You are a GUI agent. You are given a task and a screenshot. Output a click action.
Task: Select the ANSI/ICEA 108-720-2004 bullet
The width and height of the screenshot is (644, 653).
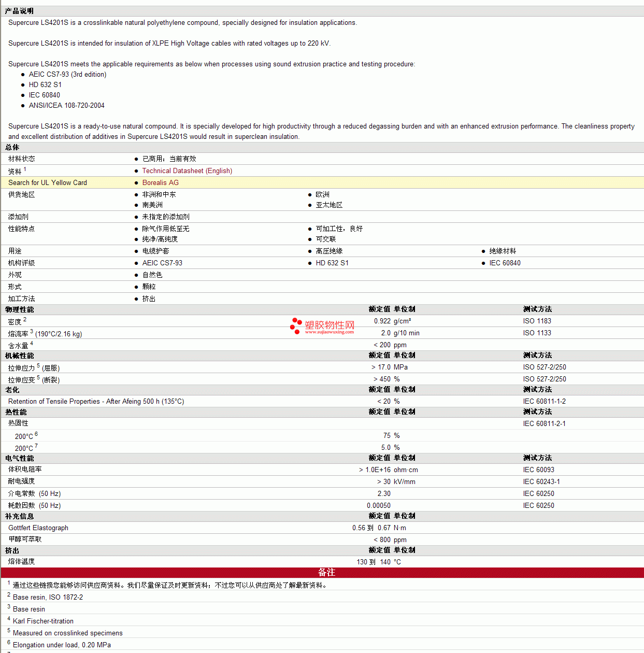(67, 105)
